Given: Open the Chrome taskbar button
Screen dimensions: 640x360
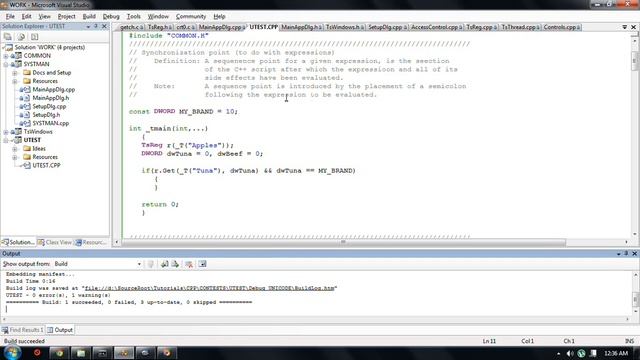Looking at the screenshot, I should [x=60, y=353].
